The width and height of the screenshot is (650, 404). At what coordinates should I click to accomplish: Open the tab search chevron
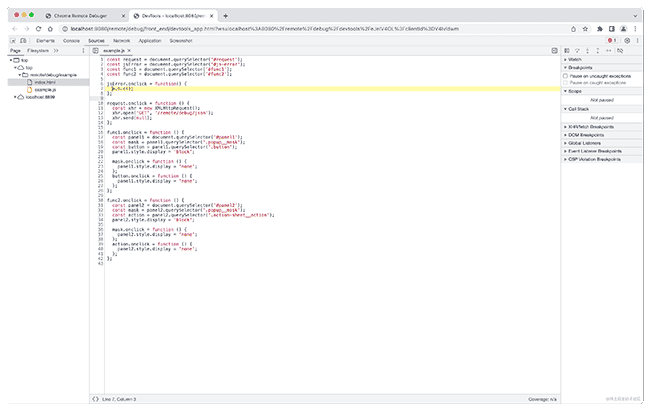tap(635, 16)
